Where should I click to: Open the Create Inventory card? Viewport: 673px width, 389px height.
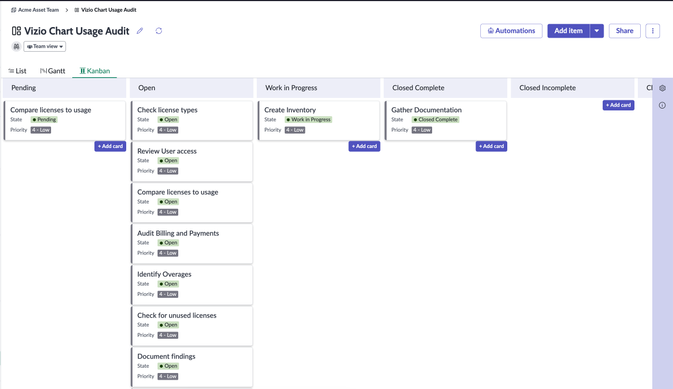pos(319,121)
